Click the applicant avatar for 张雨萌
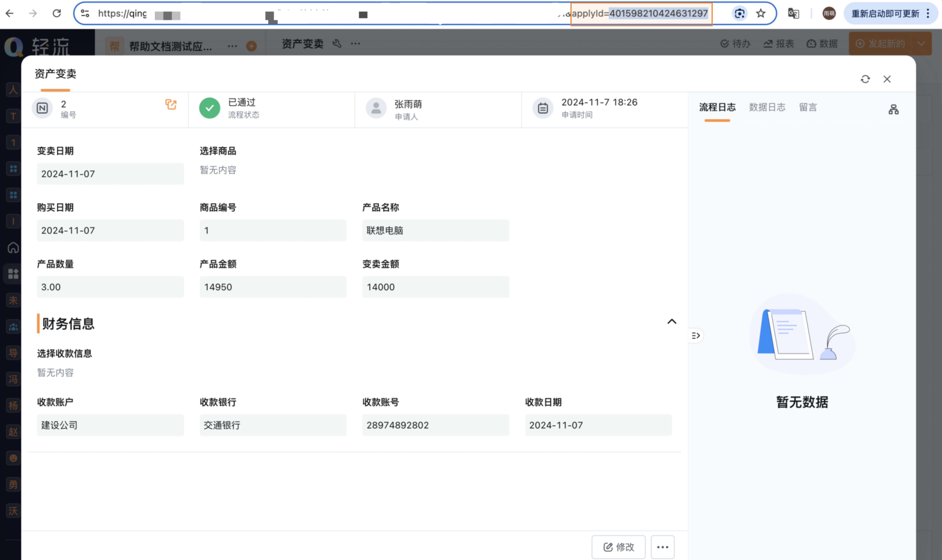This screenshot has height=560, width=942. [x=376, y=108]
